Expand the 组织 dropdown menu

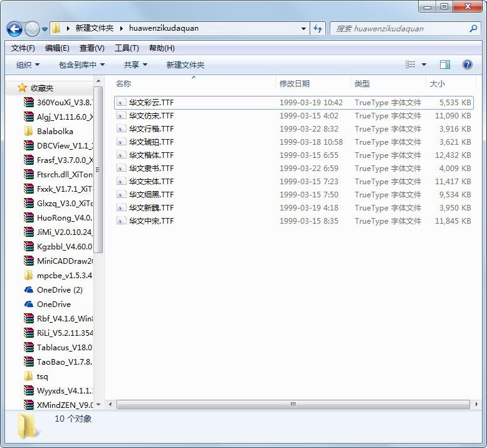[x=28, y=65]
